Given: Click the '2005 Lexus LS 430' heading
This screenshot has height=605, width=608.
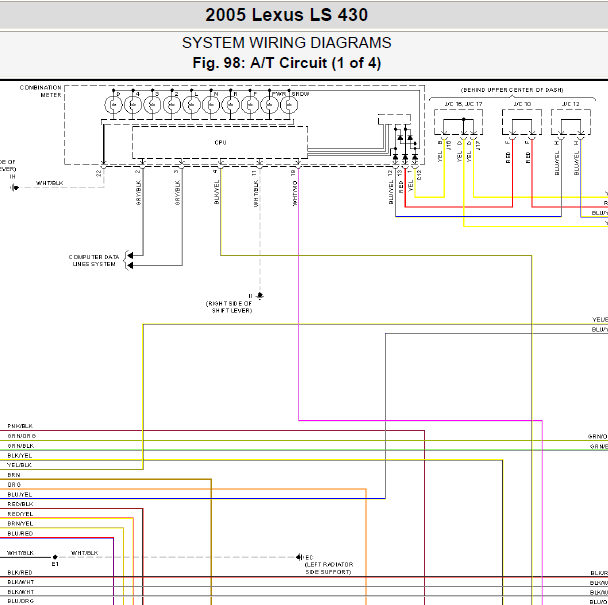Looking at the screenshot, I should [x=287, y=15].
